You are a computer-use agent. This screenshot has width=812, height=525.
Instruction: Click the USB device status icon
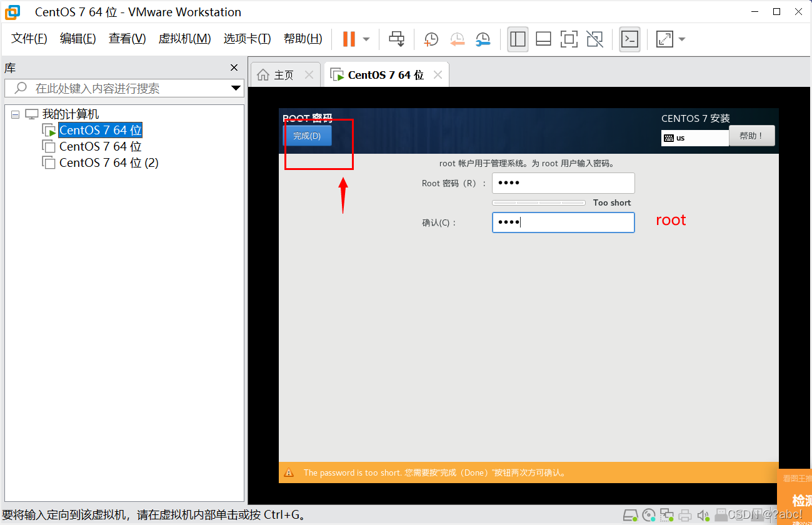coord(720,516)
